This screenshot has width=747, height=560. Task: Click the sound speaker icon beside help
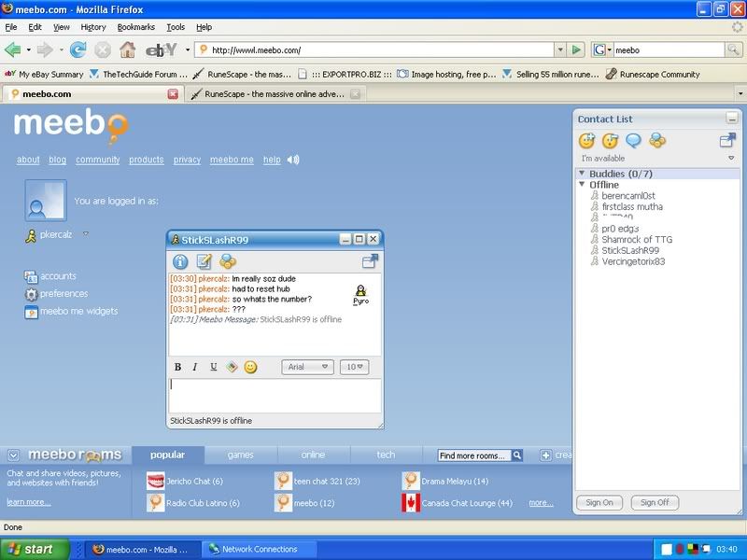pos(293,160)
